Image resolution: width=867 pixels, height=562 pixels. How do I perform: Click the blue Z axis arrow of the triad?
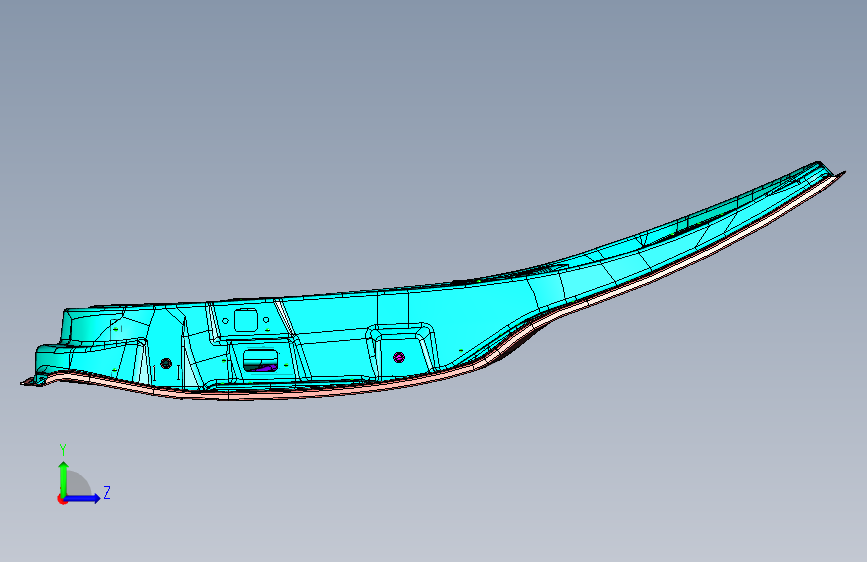coord(83,498)
